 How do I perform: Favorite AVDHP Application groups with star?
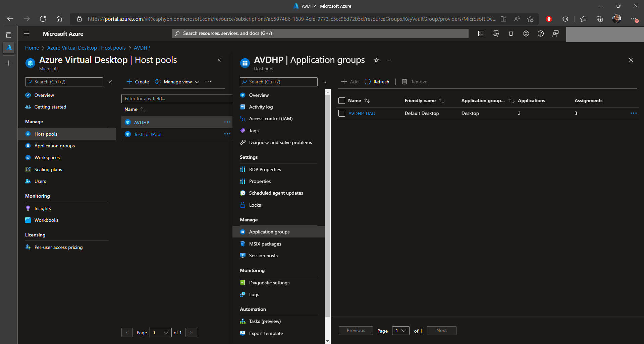coord(377,60)
